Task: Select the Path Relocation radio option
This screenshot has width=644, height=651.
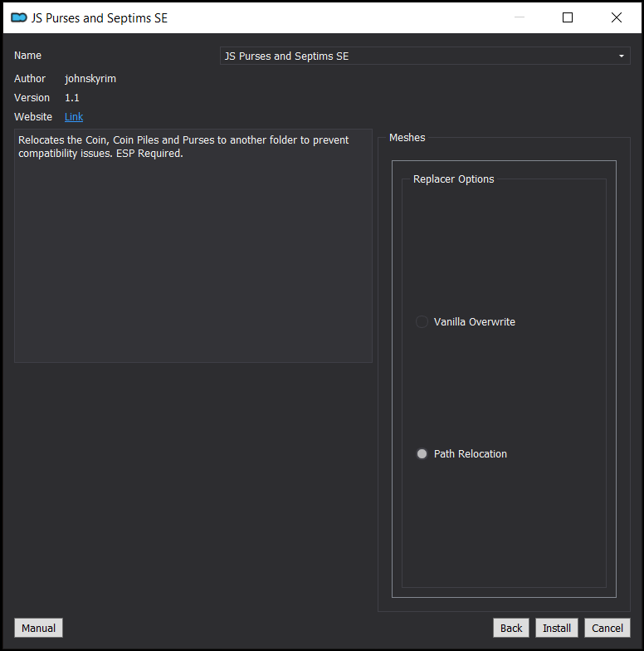Action: [422, 453]
